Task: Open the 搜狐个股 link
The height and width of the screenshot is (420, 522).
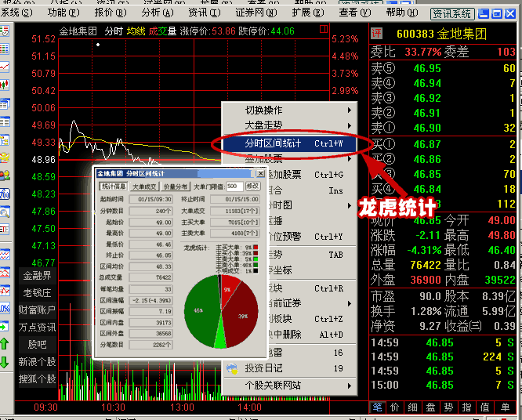Action: pyautogui.click(x=38, y=379)
